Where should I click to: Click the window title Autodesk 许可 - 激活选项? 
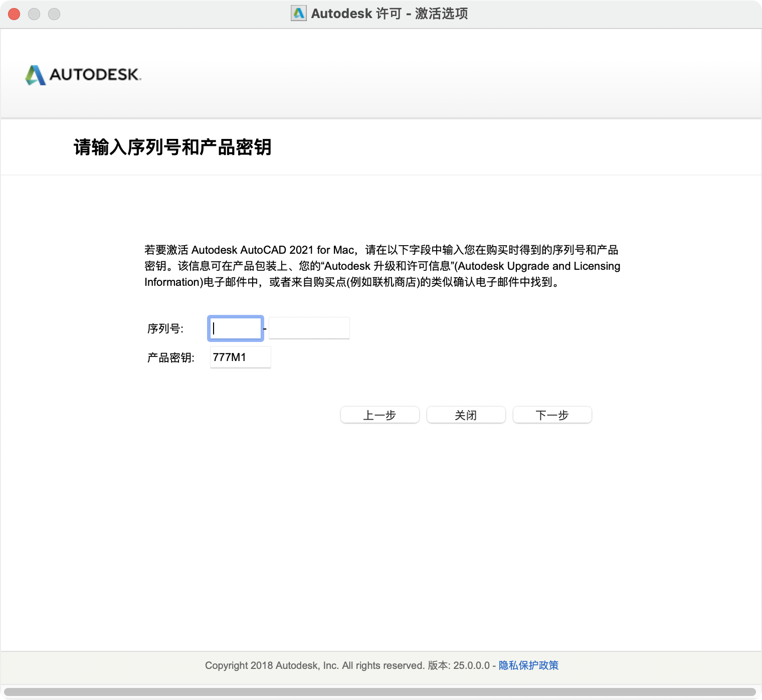coord(390,14)
